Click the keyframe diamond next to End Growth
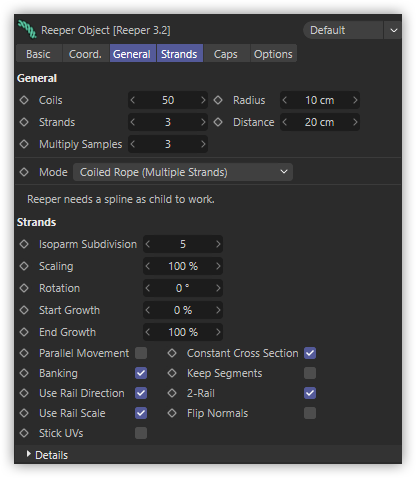 [24, 332]
